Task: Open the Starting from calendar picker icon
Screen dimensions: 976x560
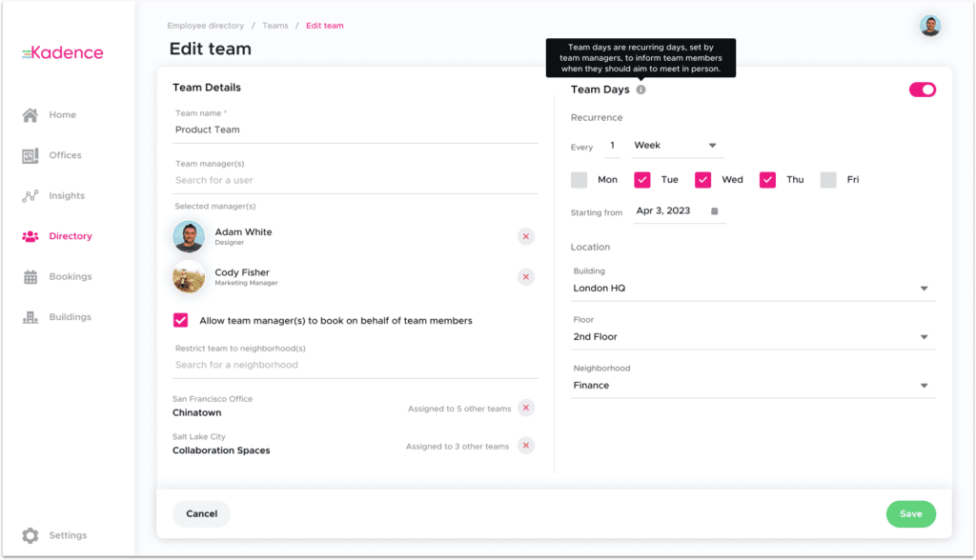Action: click(x=715, y=210)
